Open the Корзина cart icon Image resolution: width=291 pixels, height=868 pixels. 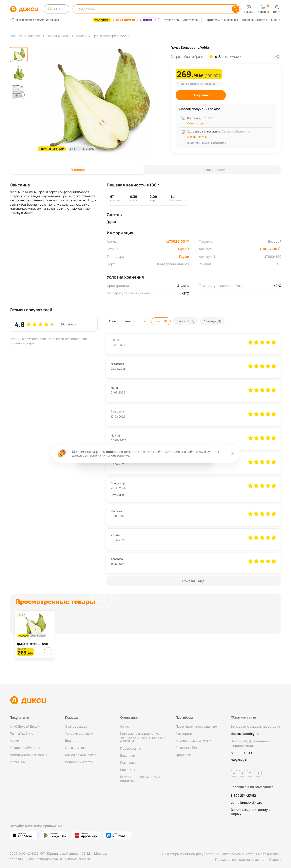point(263,9)
